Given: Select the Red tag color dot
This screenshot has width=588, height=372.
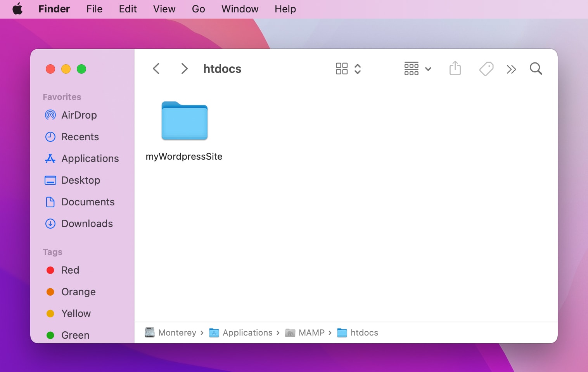Looking at the screenshot, I should 50,270.
